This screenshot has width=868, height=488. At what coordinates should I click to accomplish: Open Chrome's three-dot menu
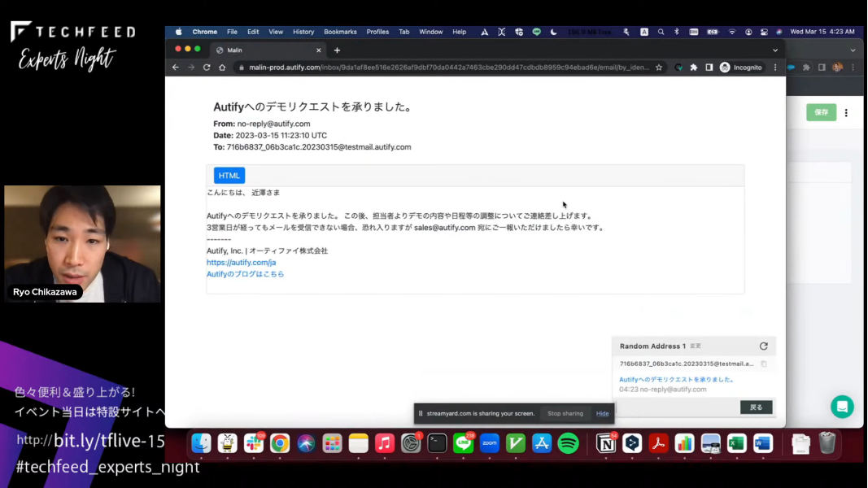[775, 68]
